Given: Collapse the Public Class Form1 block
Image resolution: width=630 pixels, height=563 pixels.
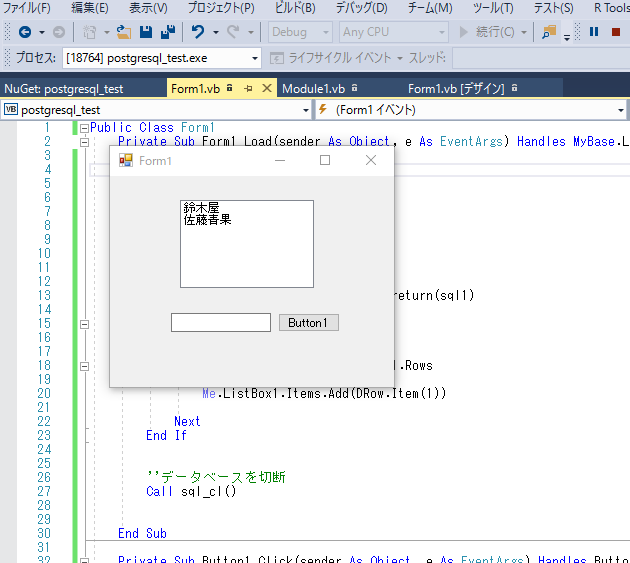Looking at the screenshot, I should click(84, 128).
